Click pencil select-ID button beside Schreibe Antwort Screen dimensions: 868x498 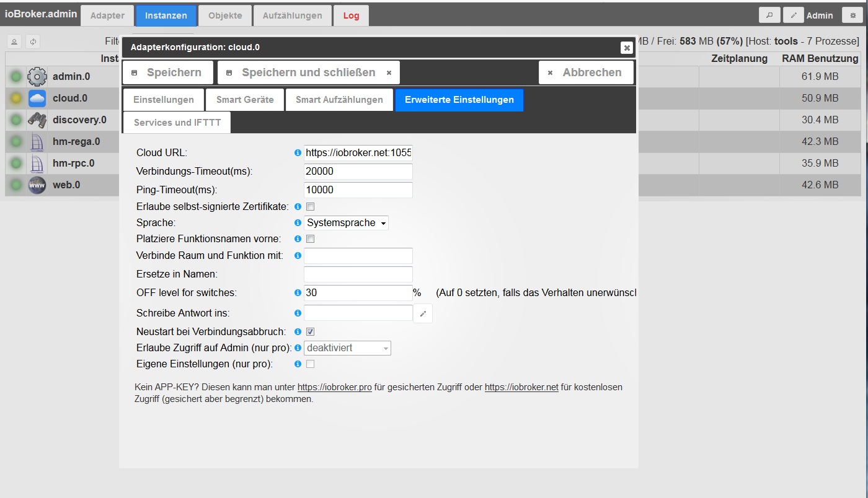coord(423,313)
